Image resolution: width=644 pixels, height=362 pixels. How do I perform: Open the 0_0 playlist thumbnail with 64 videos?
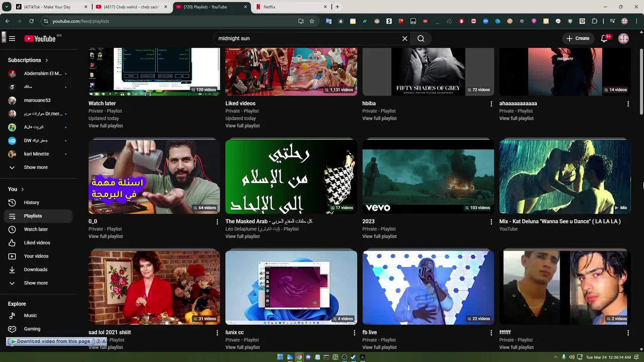154,177
